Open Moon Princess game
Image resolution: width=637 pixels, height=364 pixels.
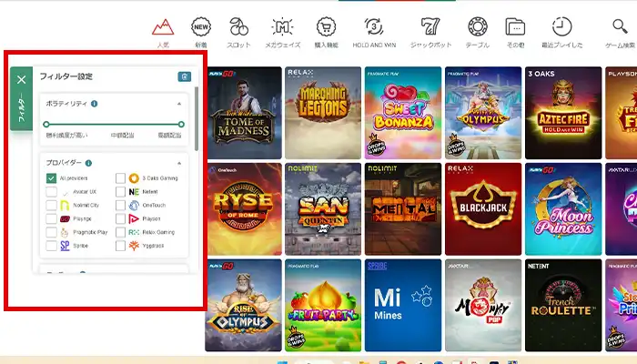point(563,208)
